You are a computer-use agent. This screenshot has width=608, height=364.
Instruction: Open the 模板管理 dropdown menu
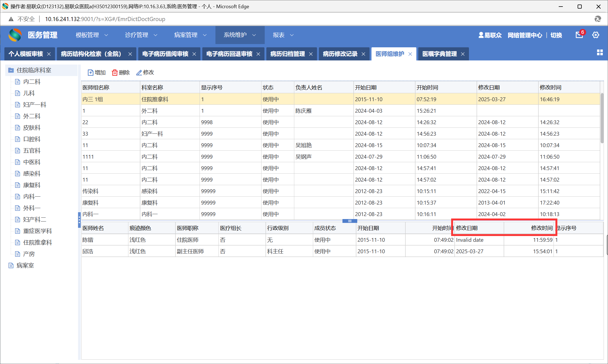pos(106,35)
